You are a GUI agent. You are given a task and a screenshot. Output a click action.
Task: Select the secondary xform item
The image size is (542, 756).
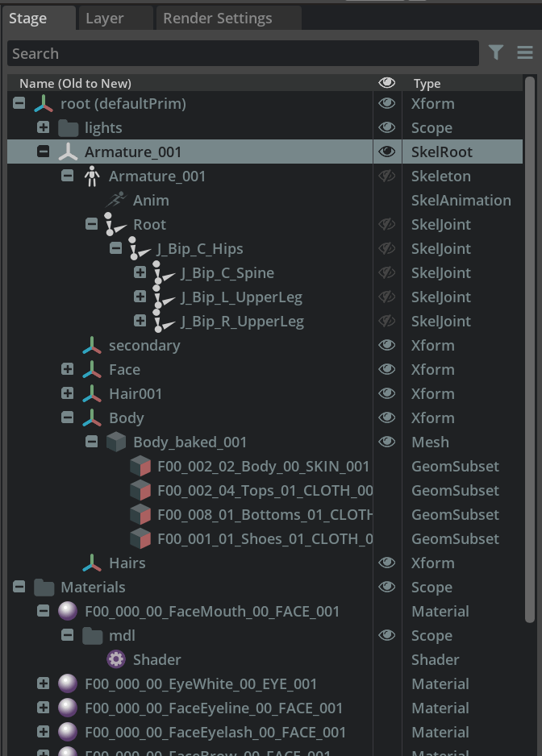144,346
